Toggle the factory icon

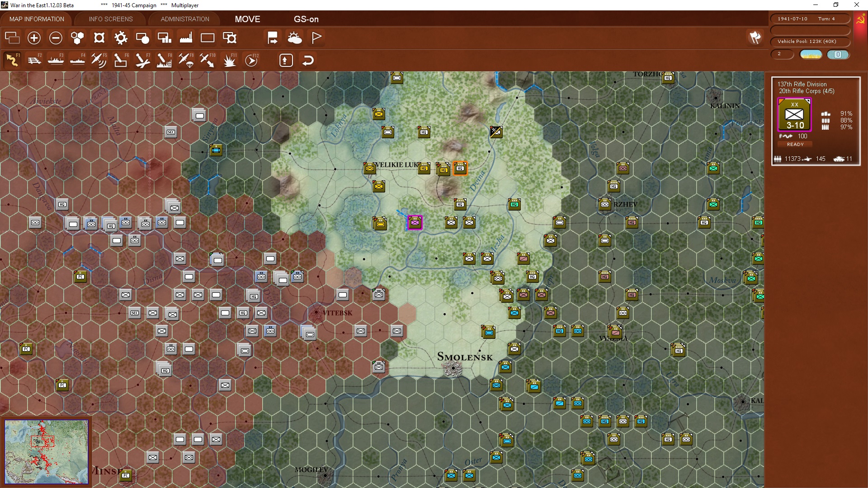pos(186,38)
